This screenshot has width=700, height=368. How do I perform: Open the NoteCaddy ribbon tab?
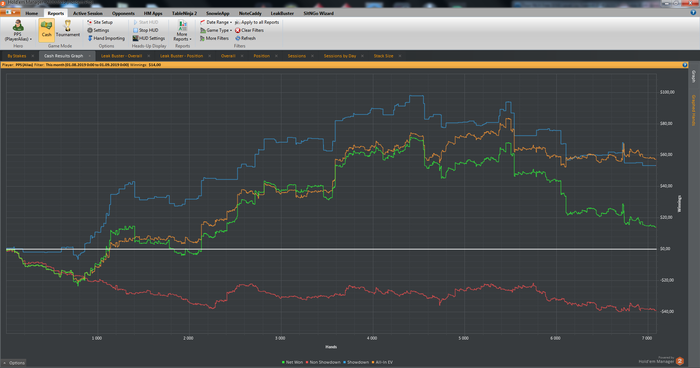(x=250, y=13)
